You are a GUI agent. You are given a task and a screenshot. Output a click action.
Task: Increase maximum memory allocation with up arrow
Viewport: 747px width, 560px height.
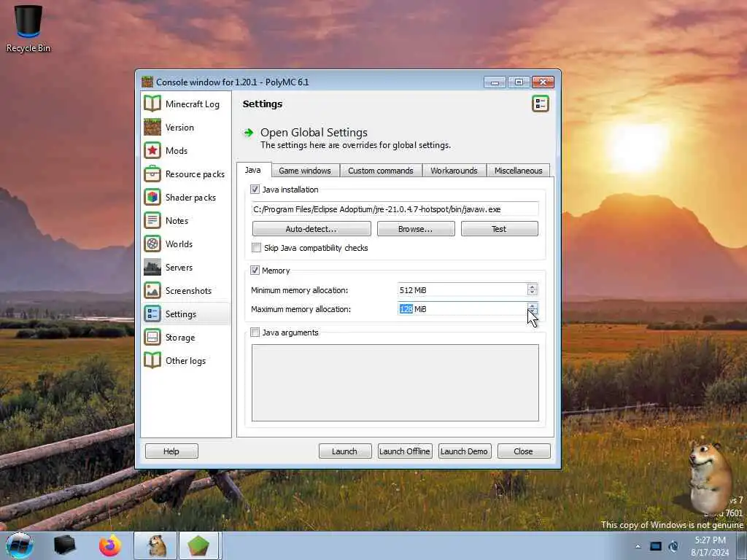pyautogui.click(x=532, y=306)
